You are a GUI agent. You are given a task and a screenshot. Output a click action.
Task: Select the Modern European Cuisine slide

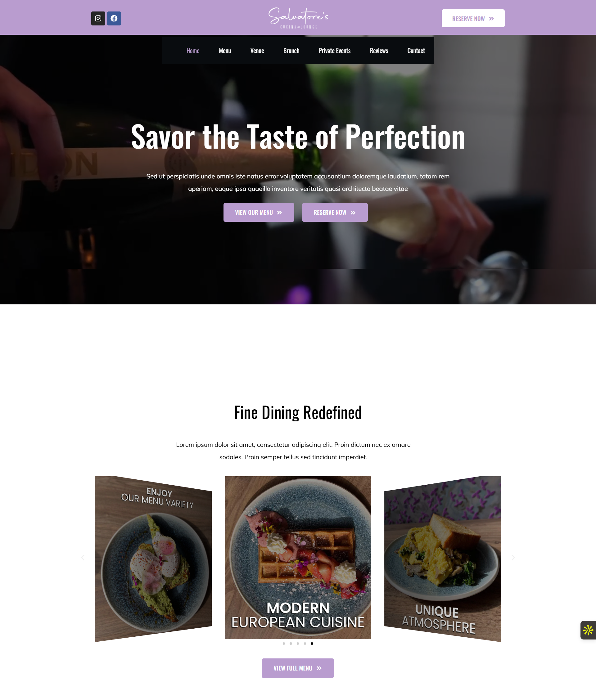pyautogui.click(x=298, y=558)
